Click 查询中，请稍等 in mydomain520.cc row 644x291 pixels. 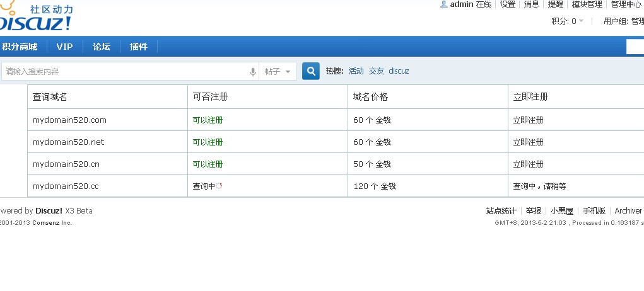[540, 186]
